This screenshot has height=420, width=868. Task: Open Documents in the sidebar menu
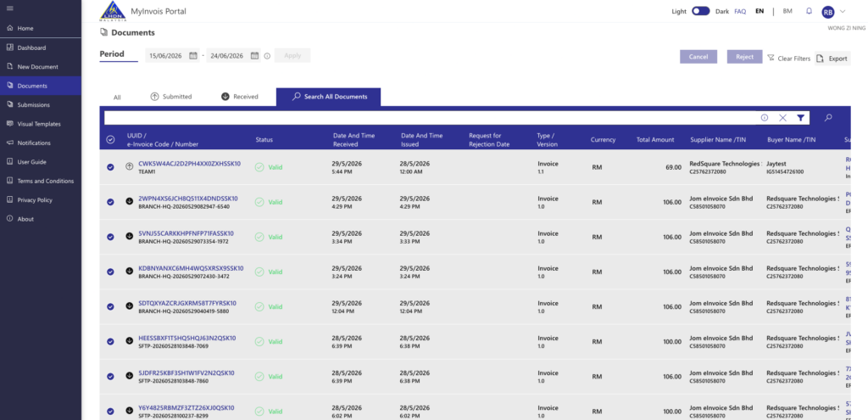coord(41,86)
